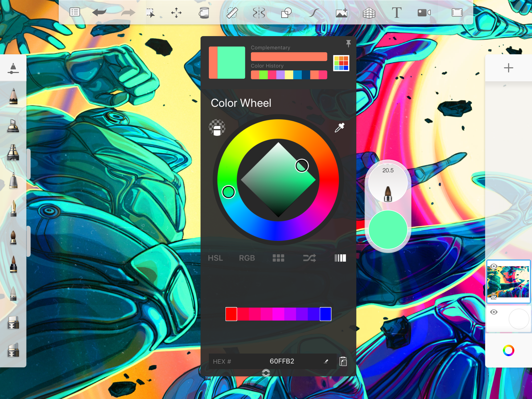Toggle visibility of the background layer
Screen dimensions: 532x399
click(x=494, y=312)
